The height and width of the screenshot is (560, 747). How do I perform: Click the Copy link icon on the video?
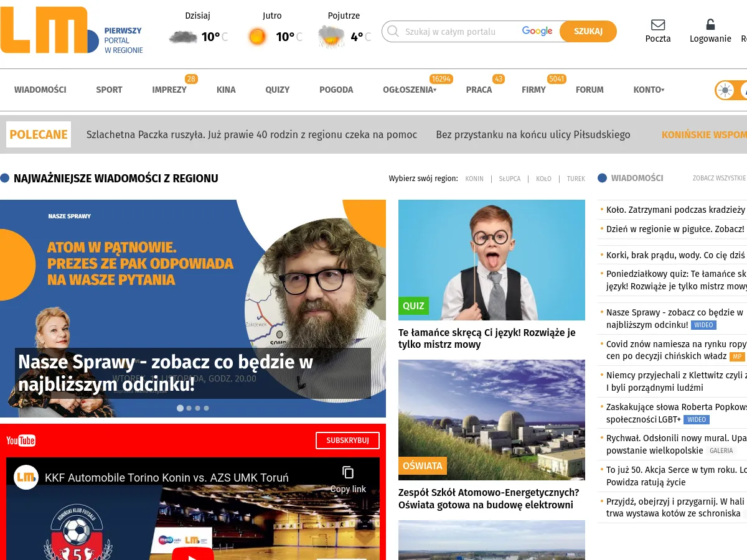click(349, 472)
